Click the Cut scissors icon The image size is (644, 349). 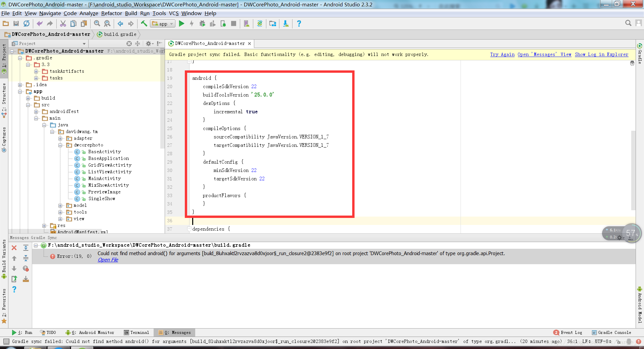[63, 23]
